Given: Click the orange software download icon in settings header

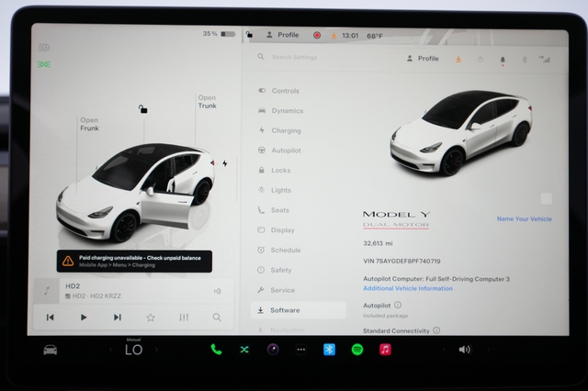Looking at the screenshot, I should pyautogui.click(x=458, y=59).
